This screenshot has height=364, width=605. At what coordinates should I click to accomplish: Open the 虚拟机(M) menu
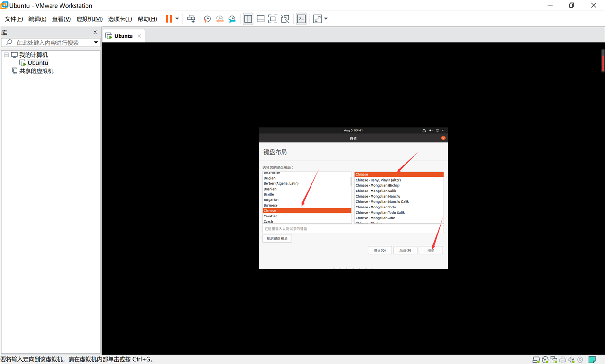point(89,19)
